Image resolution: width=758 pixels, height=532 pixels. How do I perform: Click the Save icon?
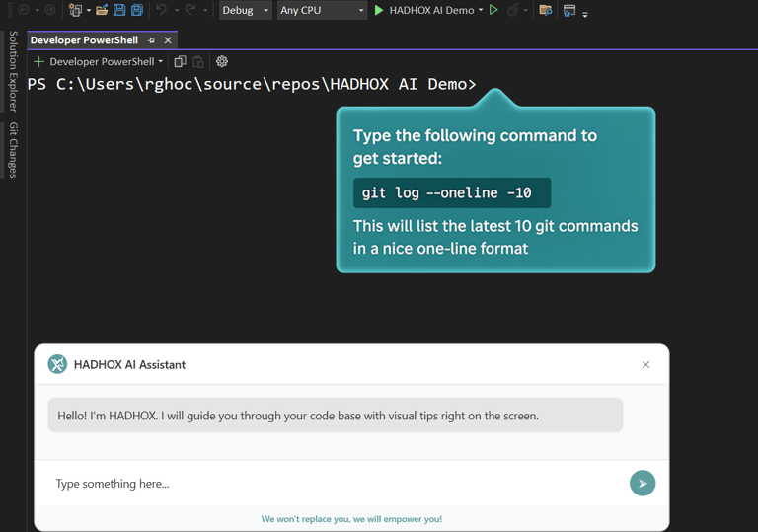coord(119,10)
